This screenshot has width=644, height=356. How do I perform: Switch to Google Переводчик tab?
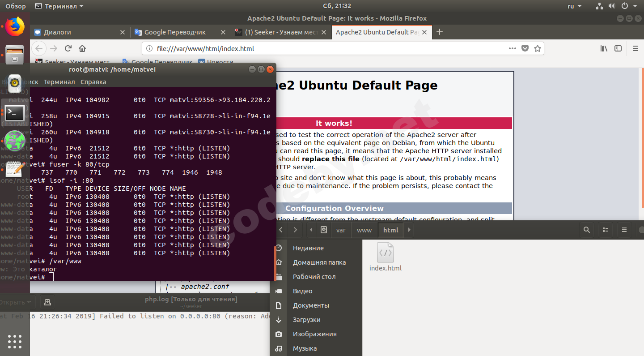pos(175,32)
